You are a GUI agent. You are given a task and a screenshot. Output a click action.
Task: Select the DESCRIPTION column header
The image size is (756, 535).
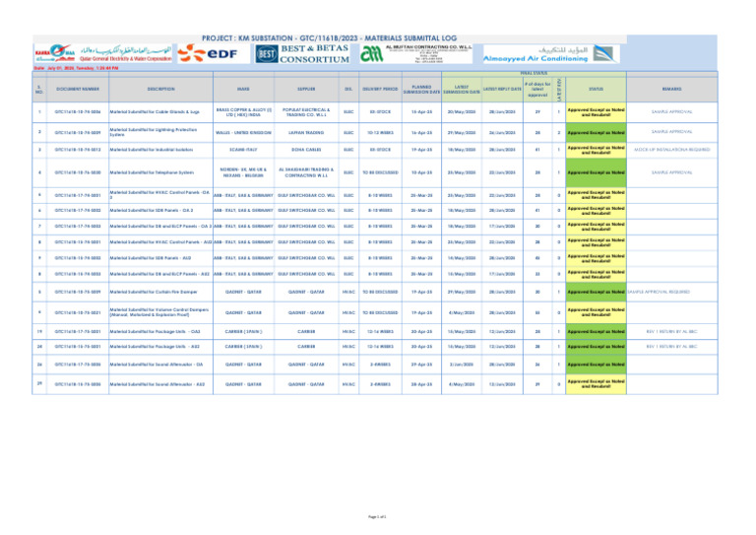coord(161,90)
